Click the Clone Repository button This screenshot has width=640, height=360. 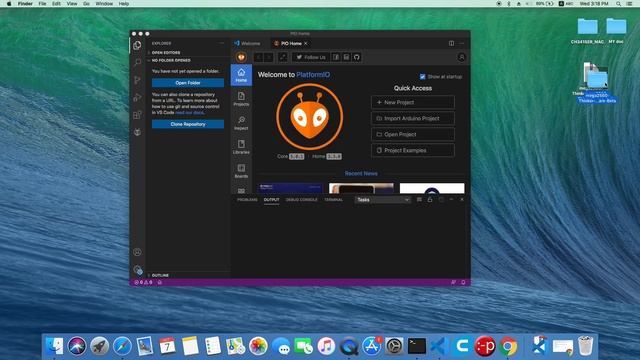point(188,124)
